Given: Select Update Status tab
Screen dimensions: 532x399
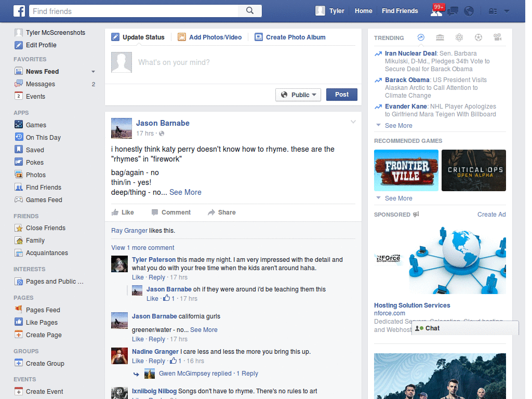Looking at the screenshot, I should click(138, 37).
